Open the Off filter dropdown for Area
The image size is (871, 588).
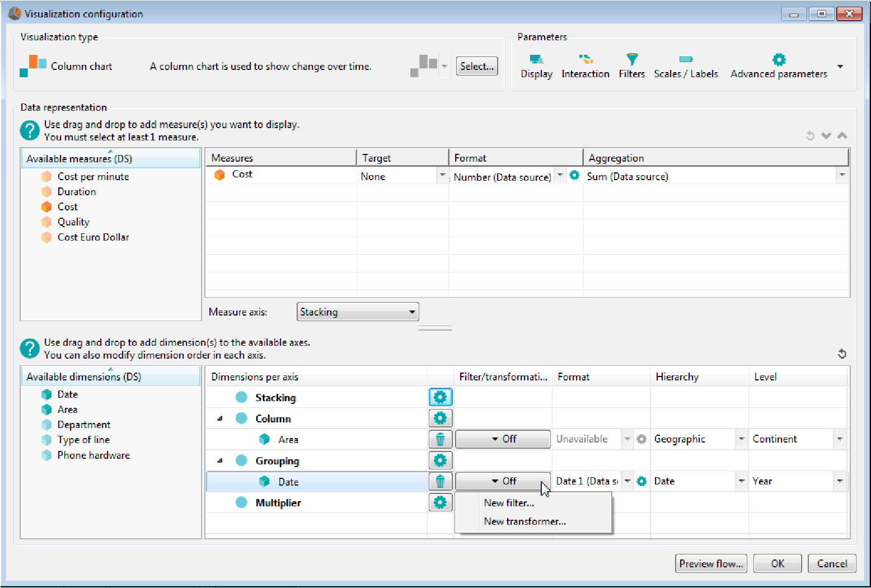coord(503,439)
